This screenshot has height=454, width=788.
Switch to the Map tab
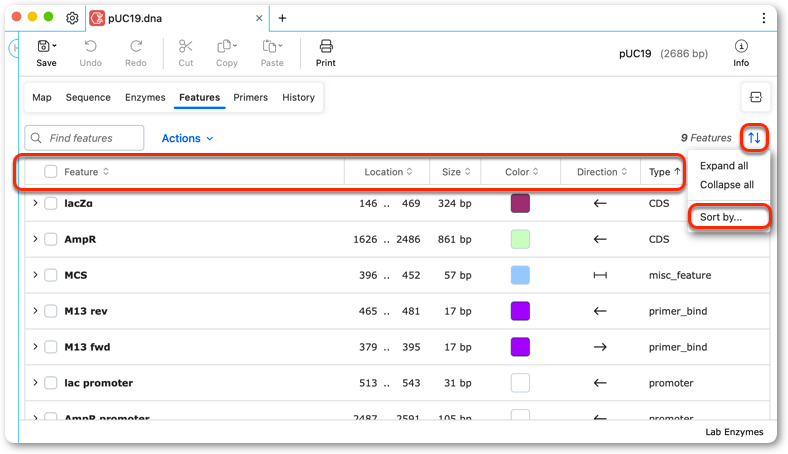(x=42, y=98)
